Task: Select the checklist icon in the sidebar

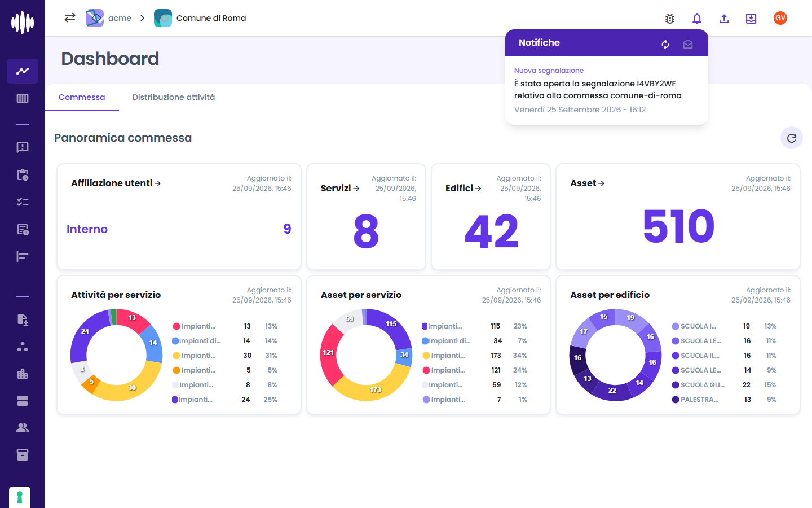Action: tap(23, 202)
